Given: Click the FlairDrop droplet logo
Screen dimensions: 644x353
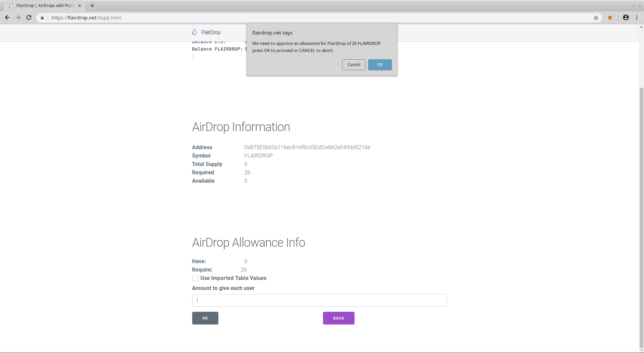Looking at the screenshot, I should pos(195,32).
